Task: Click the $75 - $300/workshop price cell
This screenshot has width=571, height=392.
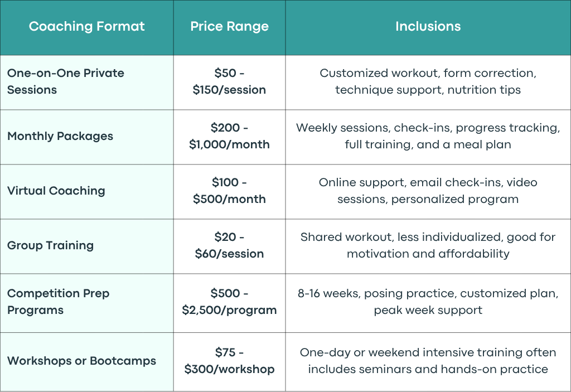Action: click(229, 361)
